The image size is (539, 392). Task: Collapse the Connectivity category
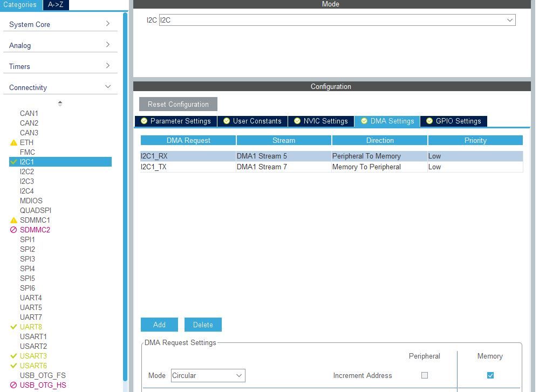[60, 87]
